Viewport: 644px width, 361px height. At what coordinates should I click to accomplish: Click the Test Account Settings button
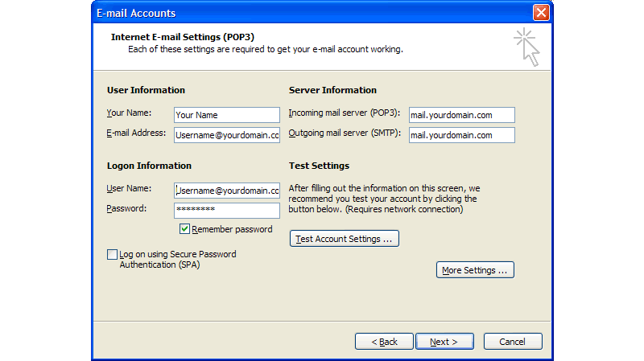[345, 238]
